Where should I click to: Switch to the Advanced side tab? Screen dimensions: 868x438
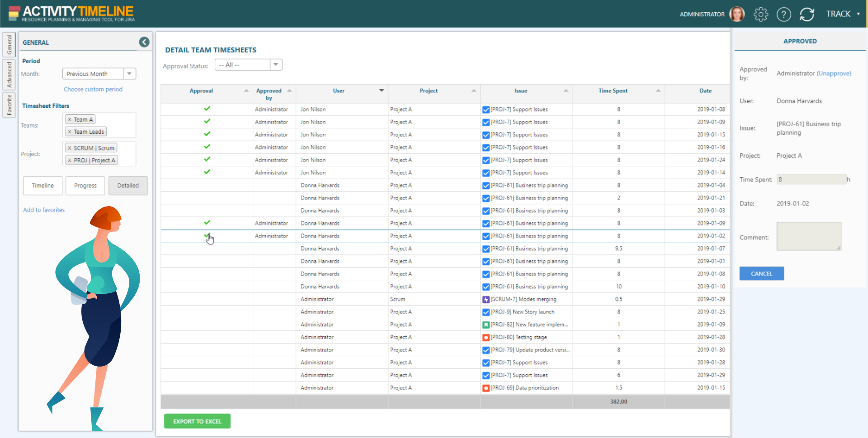coord(9,75)
